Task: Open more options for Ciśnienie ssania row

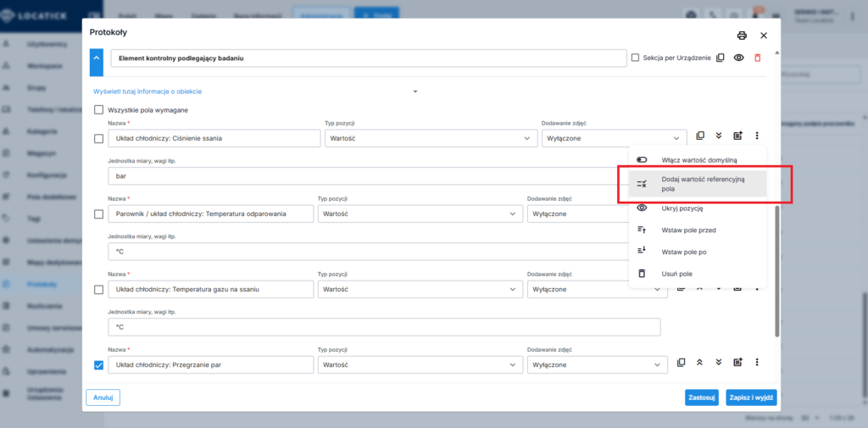Action: click(x=757, y=136)
